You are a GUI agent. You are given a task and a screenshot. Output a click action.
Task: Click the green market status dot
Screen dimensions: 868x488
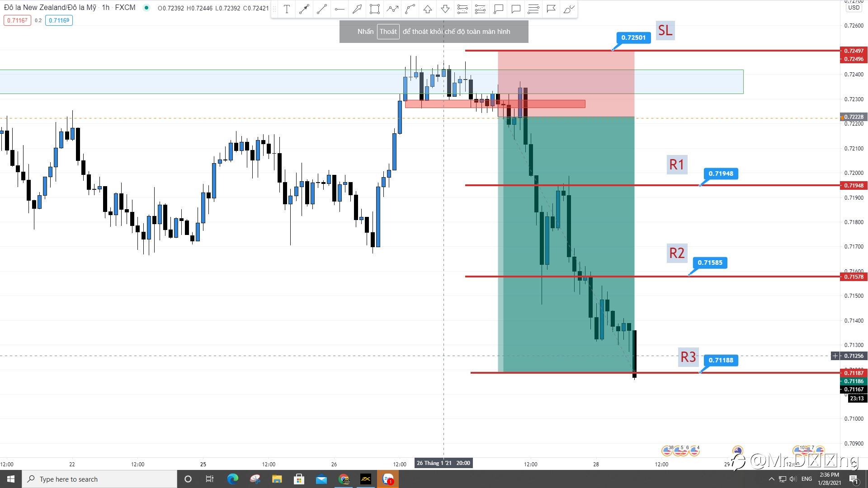[x=146, y=8]
